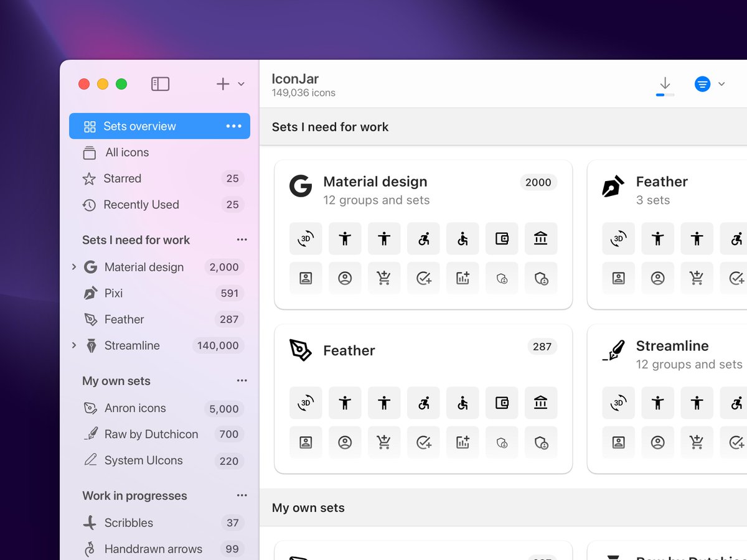Click the 3D rotation icon in Streamline card
747x560 pixels.
tap(618, 403)
